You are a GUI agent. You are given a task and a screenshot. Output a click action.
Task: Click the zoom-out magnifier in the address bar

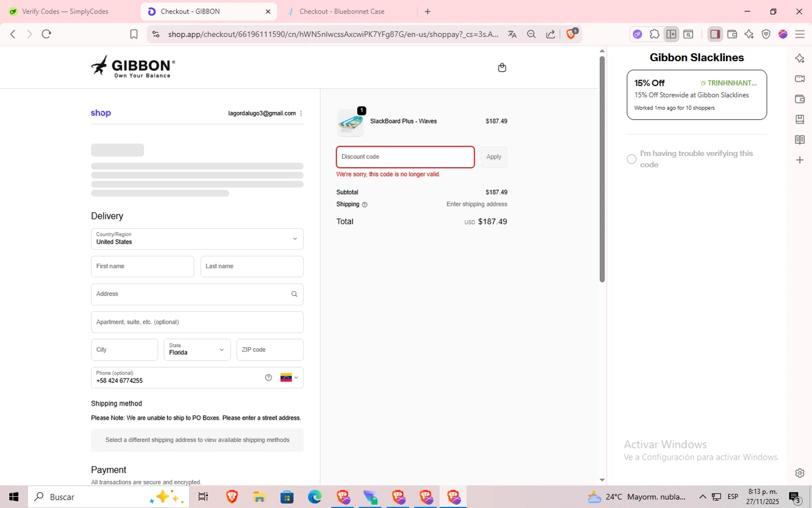(x=532, y=34)
